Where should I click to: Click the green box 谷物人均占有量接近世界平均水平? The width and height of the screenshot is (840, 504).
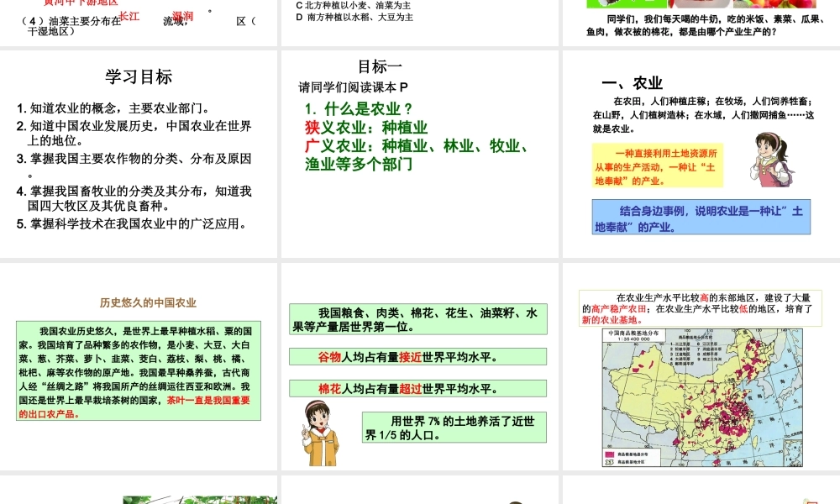click(417, 357)
